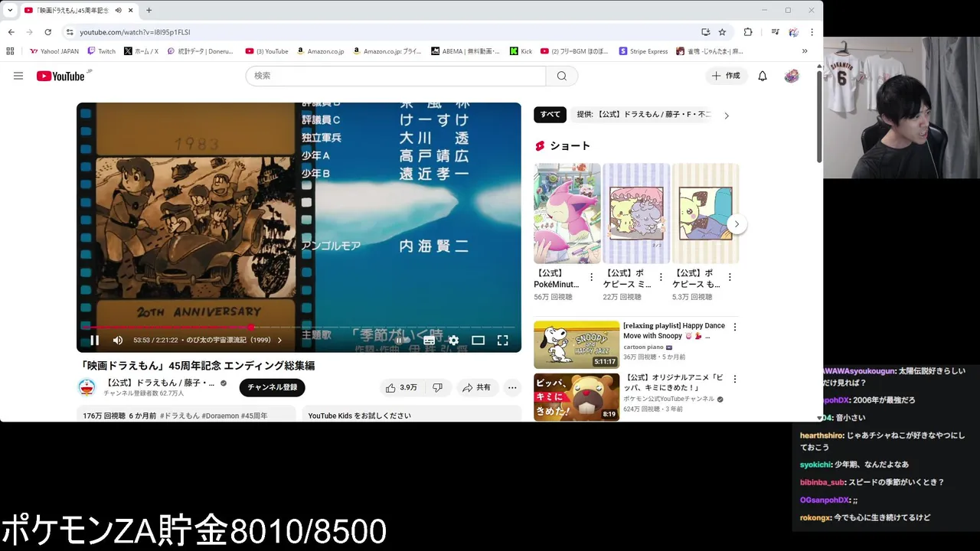Open Snoopy Happy Jazz video thumbnail

[577, 344]
